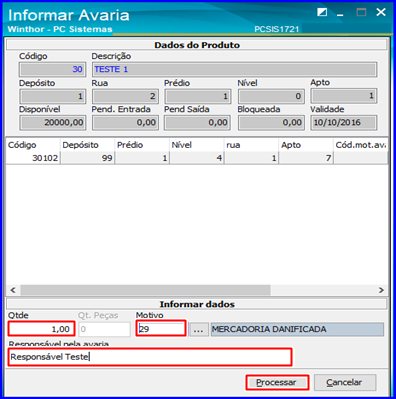Click the Apto field in product data

344,96
